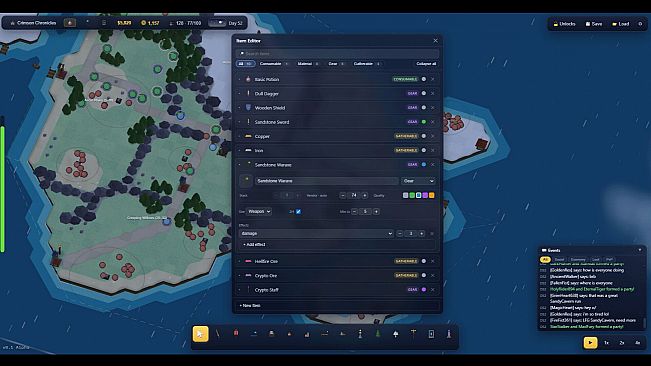Select the red building tool in toolbar
The height and width of the screenshot is (366, 651).
click(236, 334)
